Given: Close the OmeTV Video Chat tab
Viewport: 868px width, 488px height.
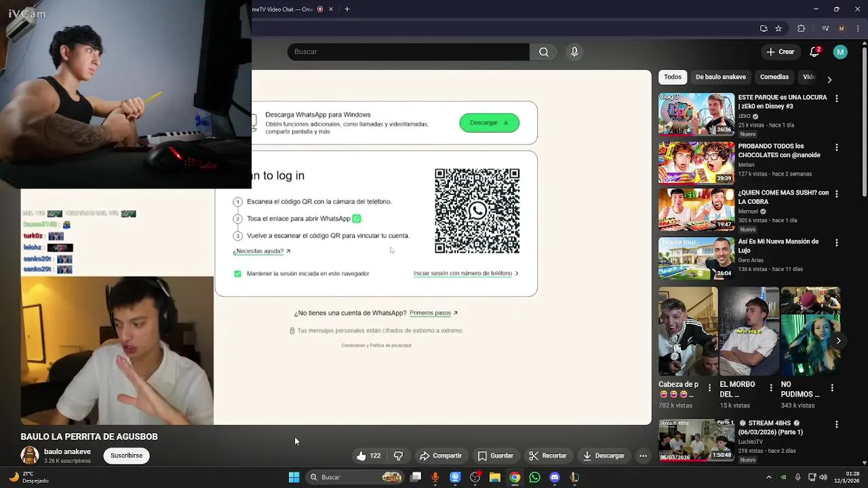Looking at the screenshot, I should pyautogui.click(x=331, y=9).
